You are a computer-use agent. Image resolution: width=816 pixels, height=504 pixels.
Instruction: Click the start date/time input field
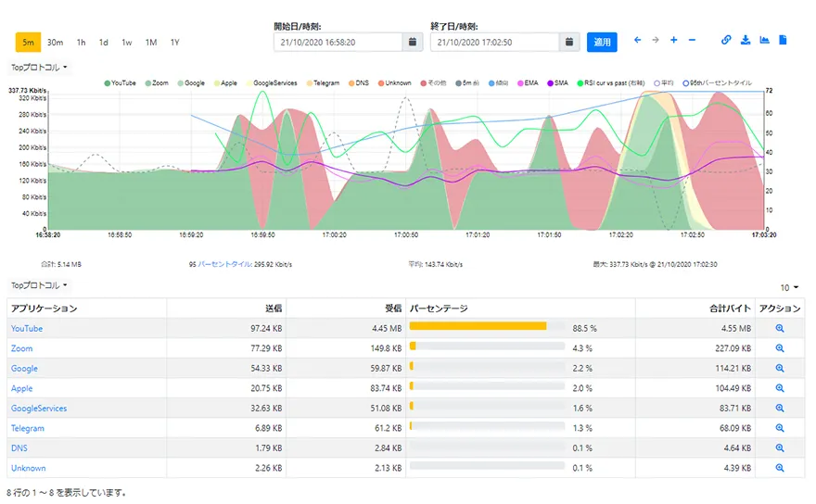(338, 42)
